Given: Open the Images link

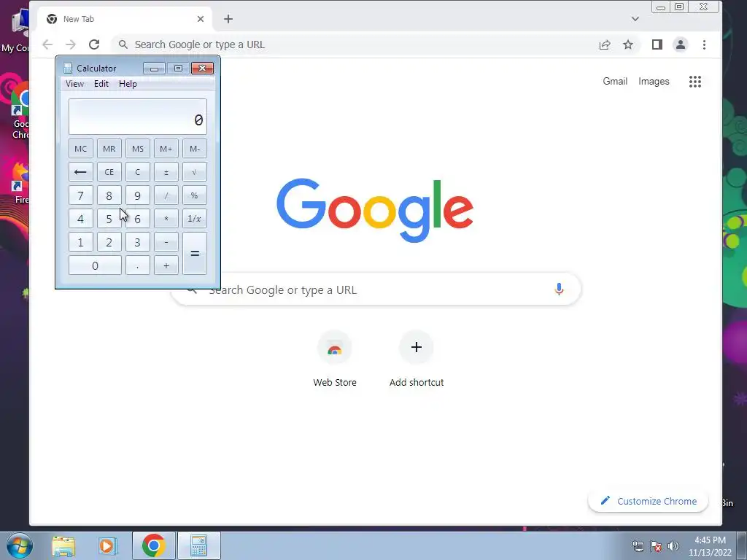Looking at the screenshot, I should pos(654,82).
